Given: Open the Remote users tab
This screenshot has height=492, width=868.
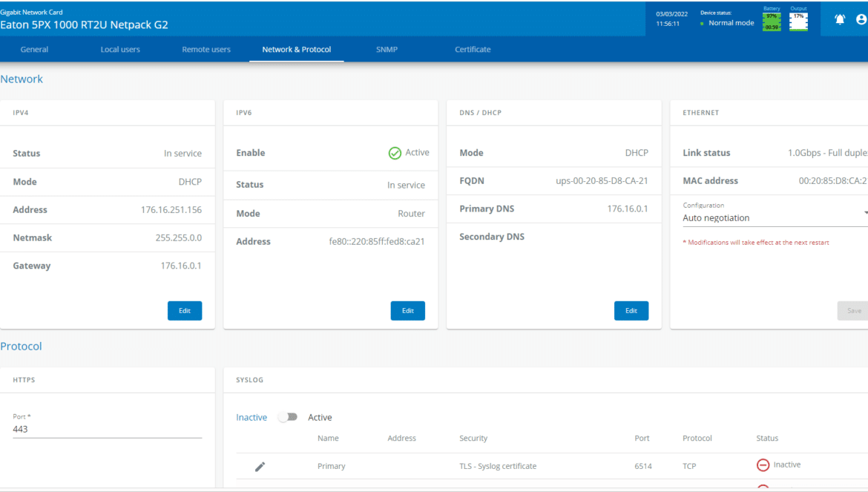Looking at the screenshot, I should tap(206, 49).
